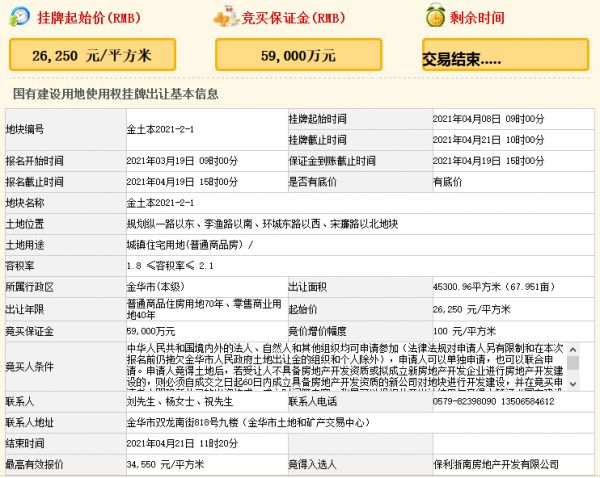Click the 土地用途 label
The height and width of the screenshot is (478, 600).
click(x=25, y=245)
